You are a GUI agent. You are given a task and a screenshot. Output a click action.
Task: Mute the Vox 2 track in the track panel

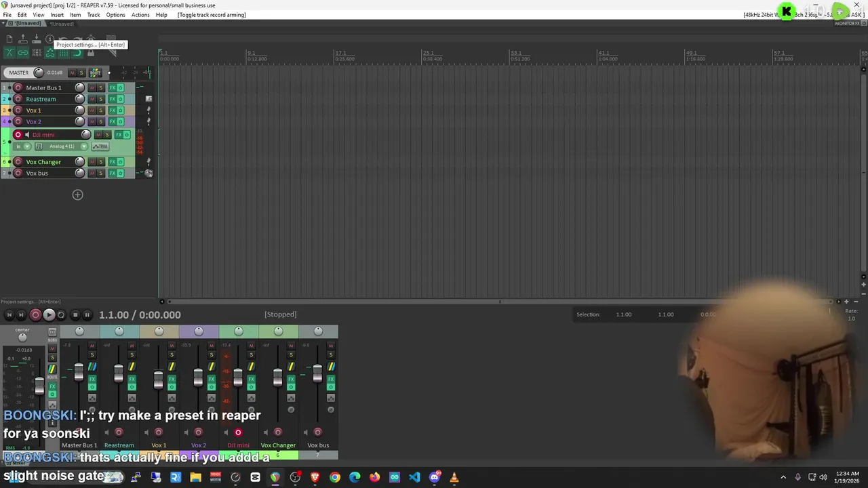92,121
